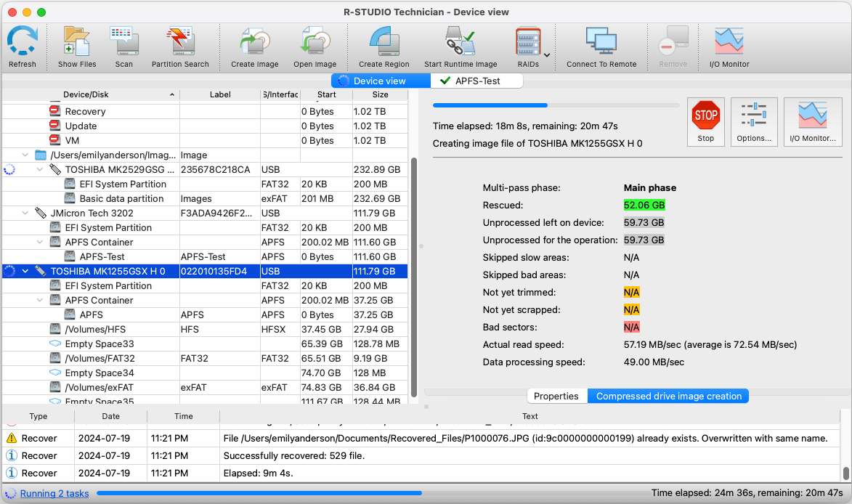Click the JMicron Tech 3202 drive icon
This screenshot has width=852, height=504.
pyautogui.click(x=40, y=213)
